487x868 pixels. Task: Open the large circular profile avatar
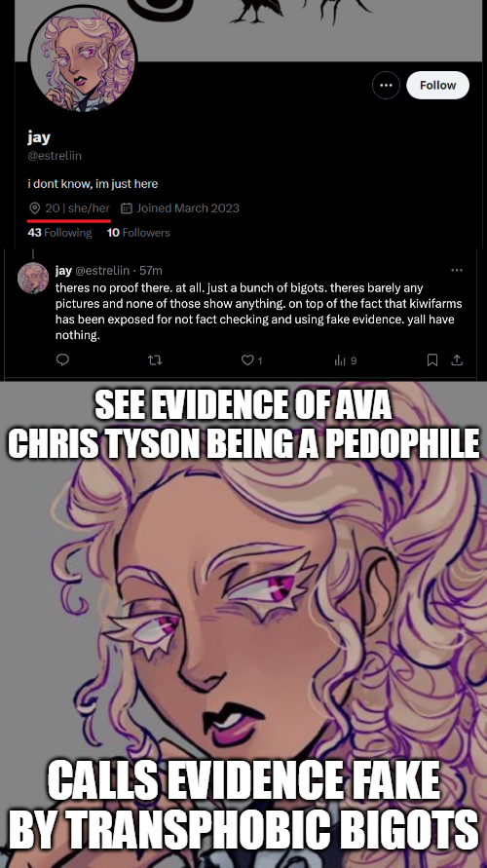coord(83,57)
